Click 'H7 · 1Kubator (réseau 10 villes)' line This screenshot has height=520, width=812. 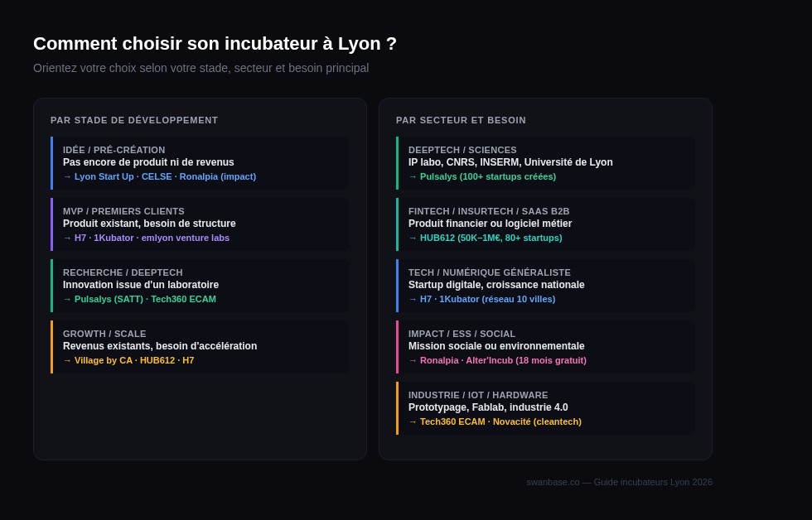tap(481, 299)
